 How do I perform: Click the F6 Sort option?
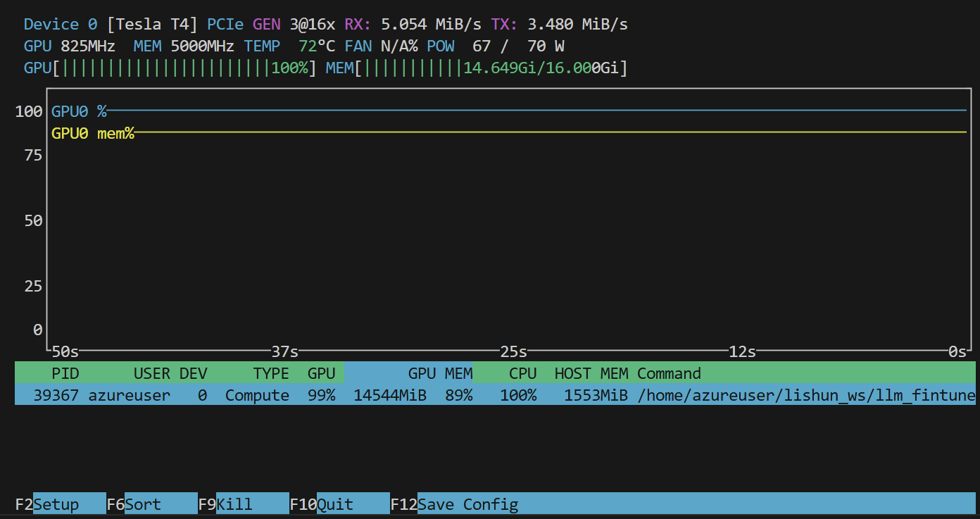(143, 504)
